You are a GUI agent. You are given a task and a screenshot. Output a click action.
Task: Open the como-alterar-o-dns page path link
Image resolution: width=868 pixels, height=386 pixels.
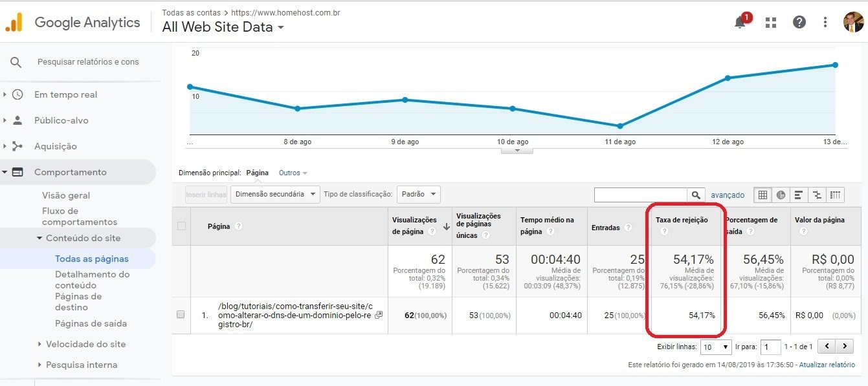pyautogui.click(x=295, y=315)
